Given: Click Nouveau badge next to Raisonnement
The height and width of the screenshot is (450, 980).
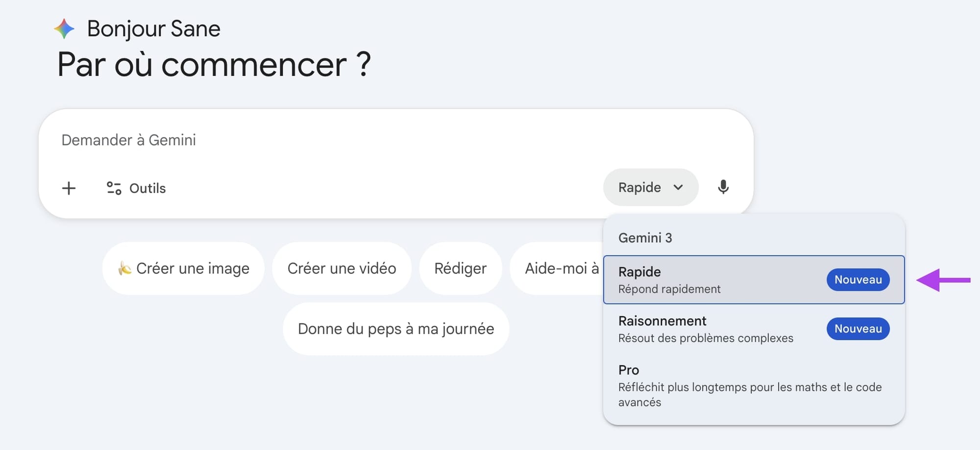Looking at the screenshot, I should 858,329.
